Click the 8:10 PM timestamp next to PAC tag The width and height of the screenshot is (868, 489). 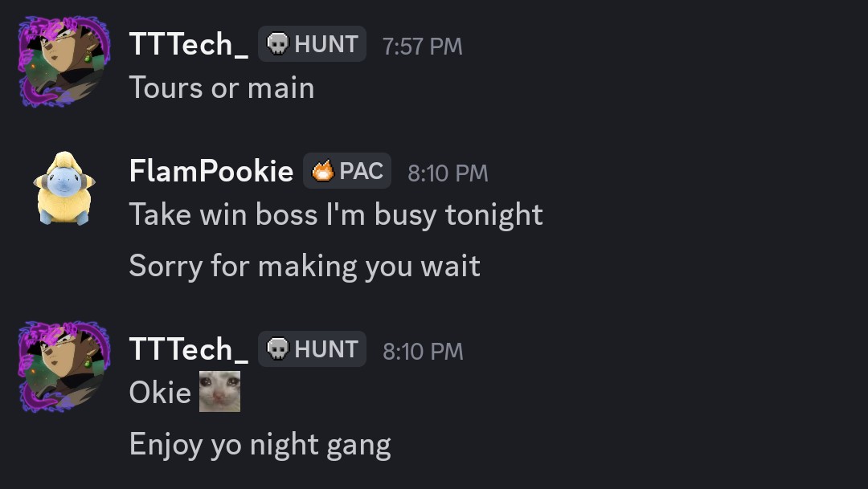[448, 173]
